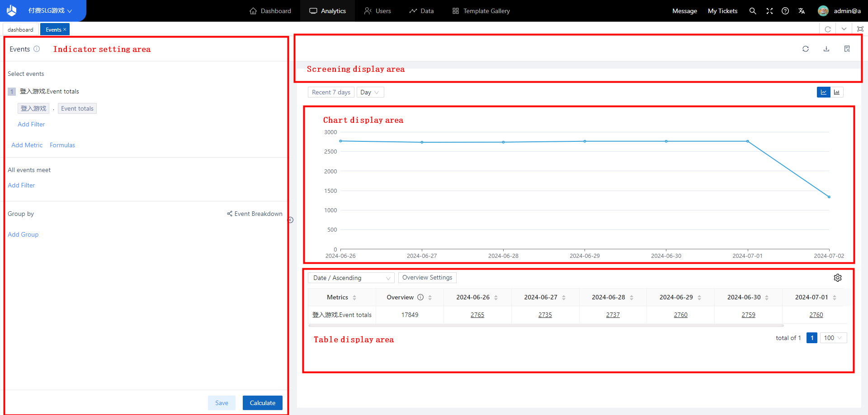Click the save-to-dashboard bookmark icon
The width and height of the screenshot is (868, 415).
(847, 49)
